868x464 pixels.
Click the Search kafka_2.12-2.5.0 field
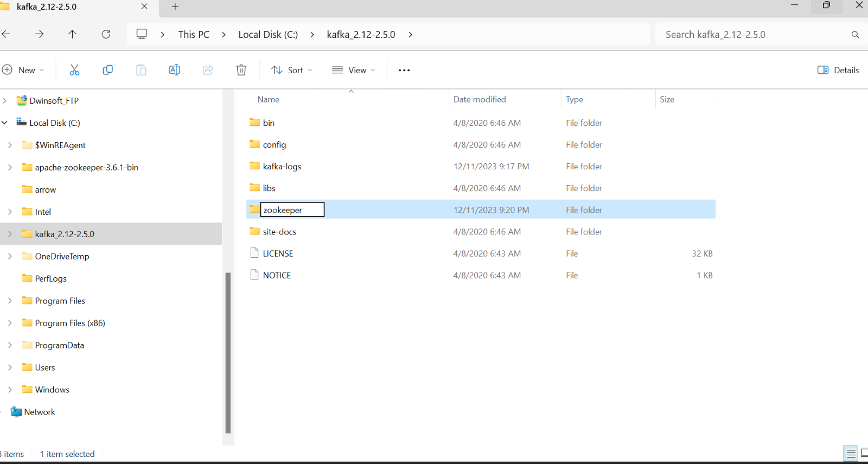pyautogui.click(x=754, y=34)
